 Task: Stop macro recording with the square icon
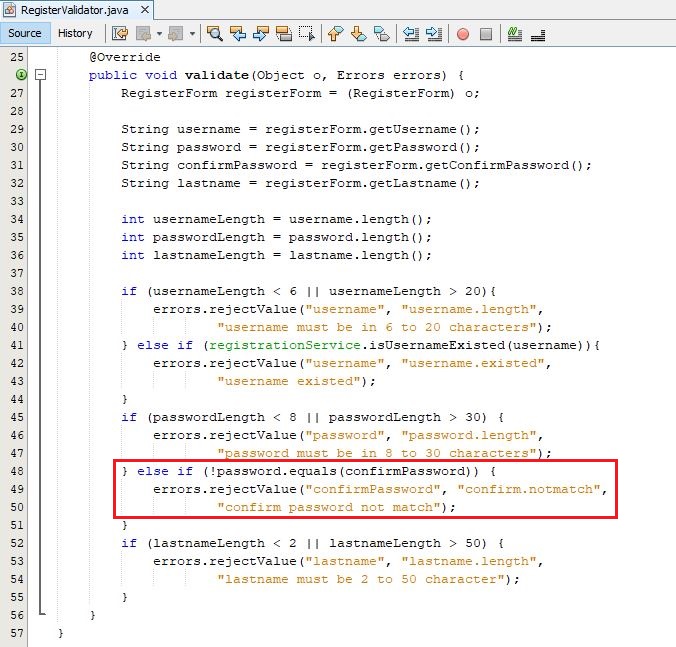pyautogui.click(x=486, y=34)
